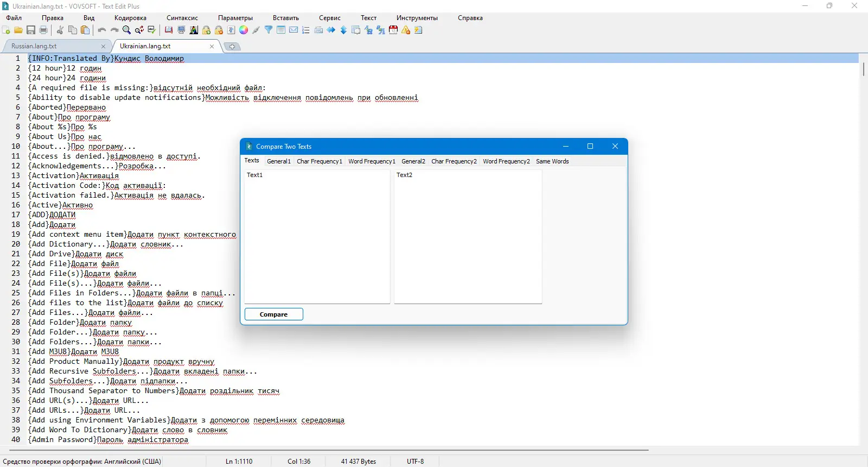Create a new file with the toolbar icon
Screen dimensions: 868x467
pos(7,30)
